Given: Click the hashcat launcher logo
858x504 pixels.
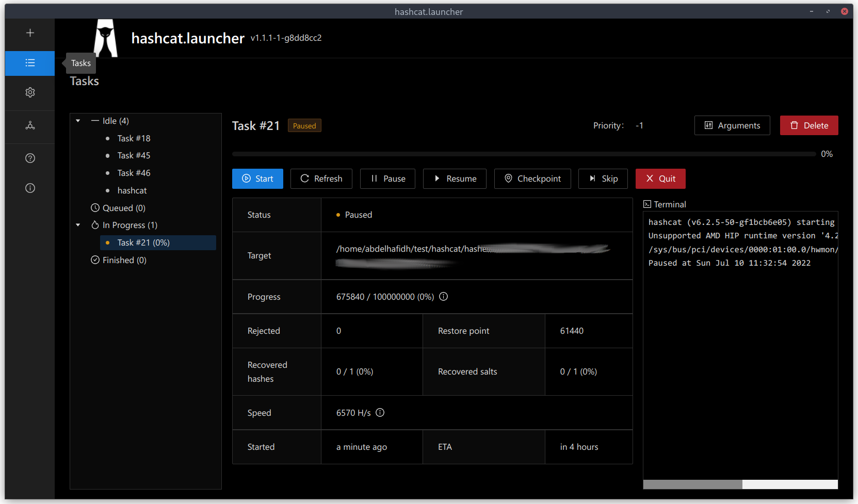Looking at the screenshot, I should (x=106, y=38).
